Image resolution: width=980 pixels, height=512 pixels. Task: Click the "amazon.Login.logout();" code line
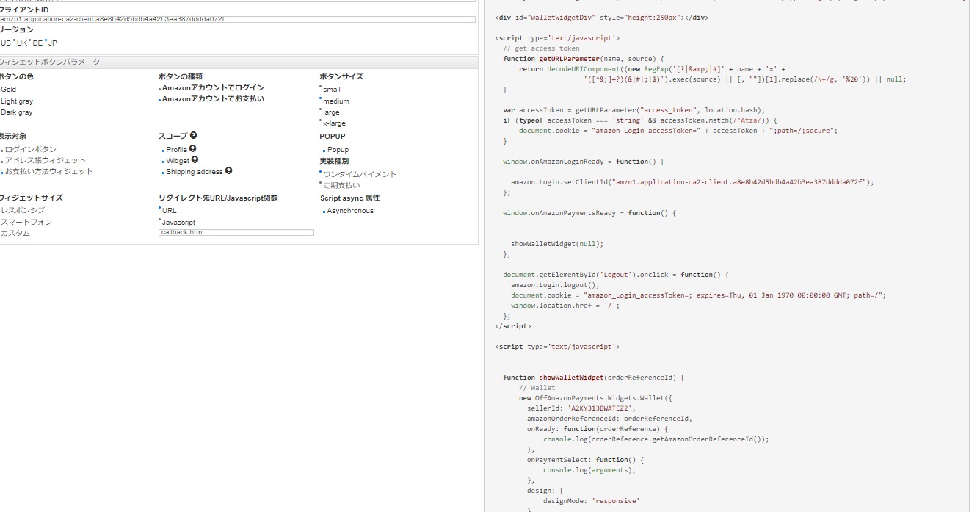[555, 284]
